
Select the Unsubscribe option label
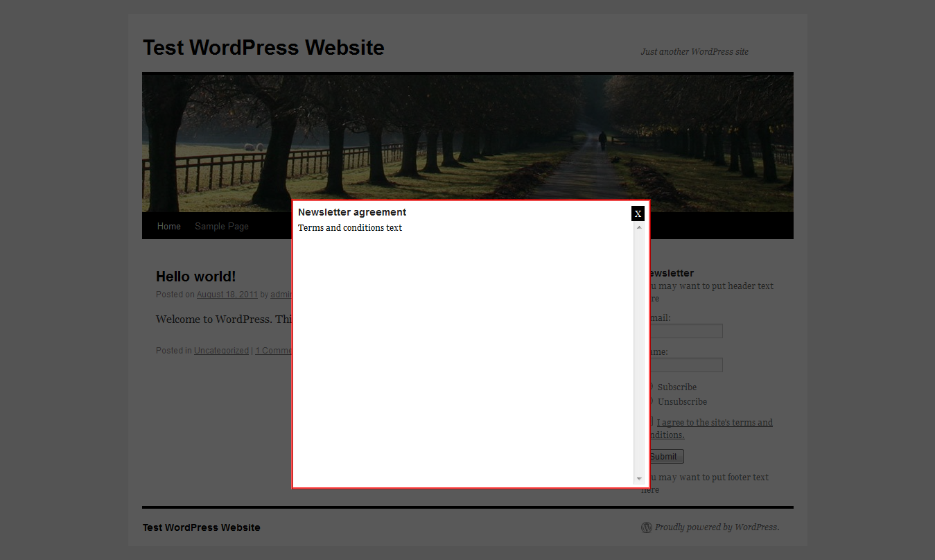coord(683,402)
